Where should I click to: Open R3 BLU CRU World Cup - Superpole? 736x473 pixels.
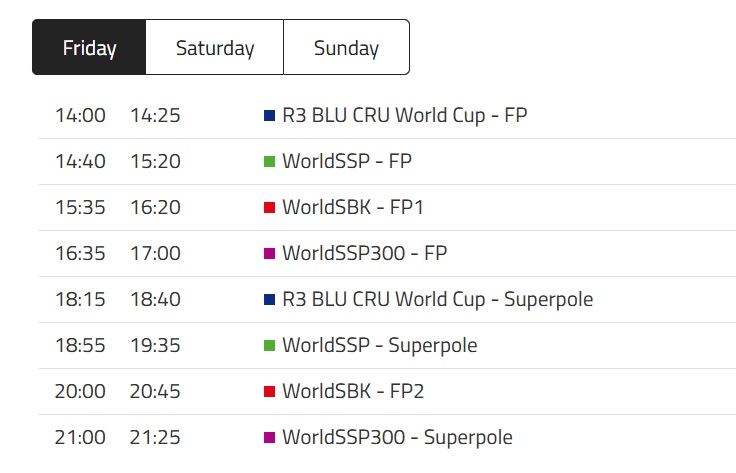[x=437, y=299]
